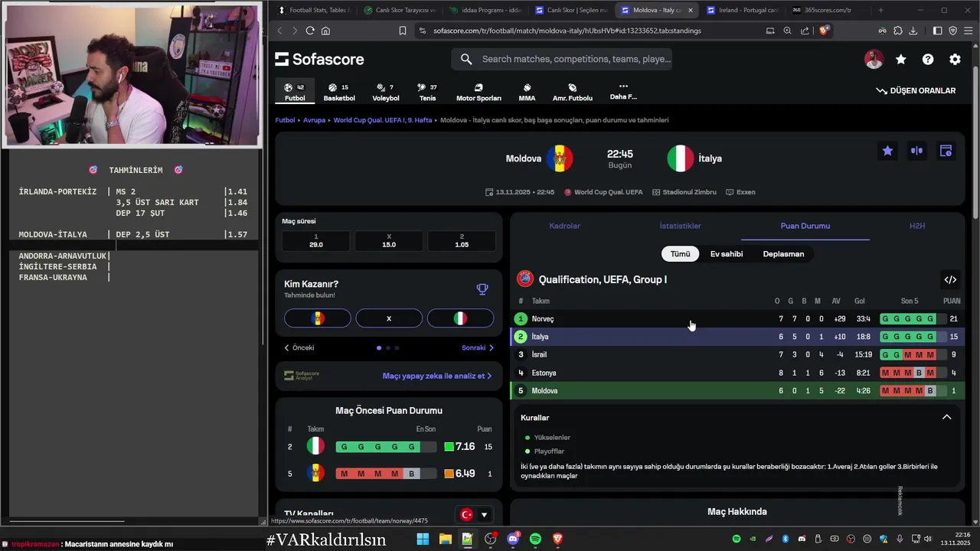Go to Önceki poll slide
Viewport: 980px width, 551px height.
(x=299, y=347)
